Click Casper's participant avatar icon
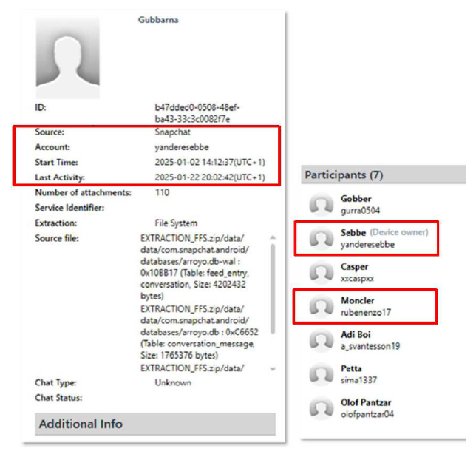476x457 pixels. tap(321, 273)
